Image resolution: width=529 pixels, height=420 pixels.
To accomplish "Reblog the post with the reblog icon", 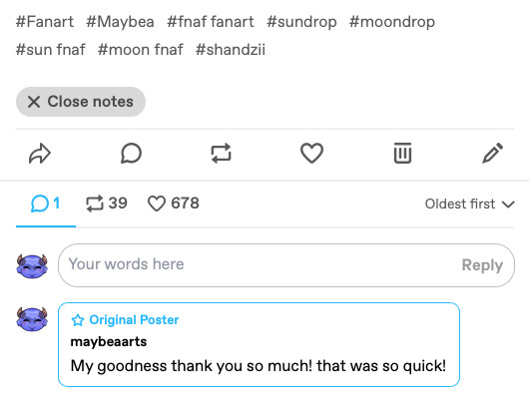I will coord(221,154).
